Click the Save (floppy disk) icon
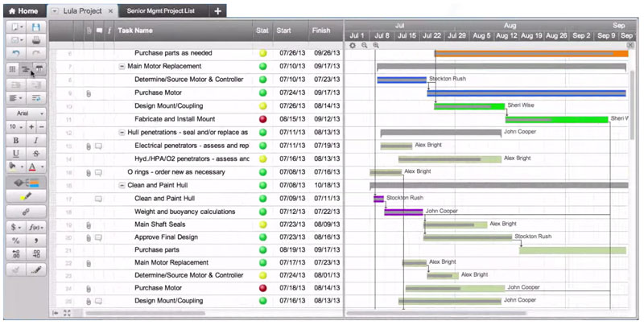The height and width of the screenshot is (325, 644). point(36,27)
